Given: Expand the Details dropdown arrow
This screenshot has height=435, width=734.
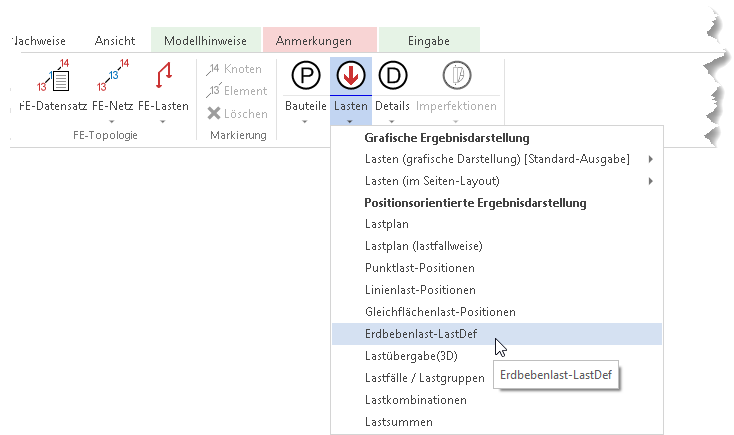Looking at the screenshot, I should (x=392, y=121).
